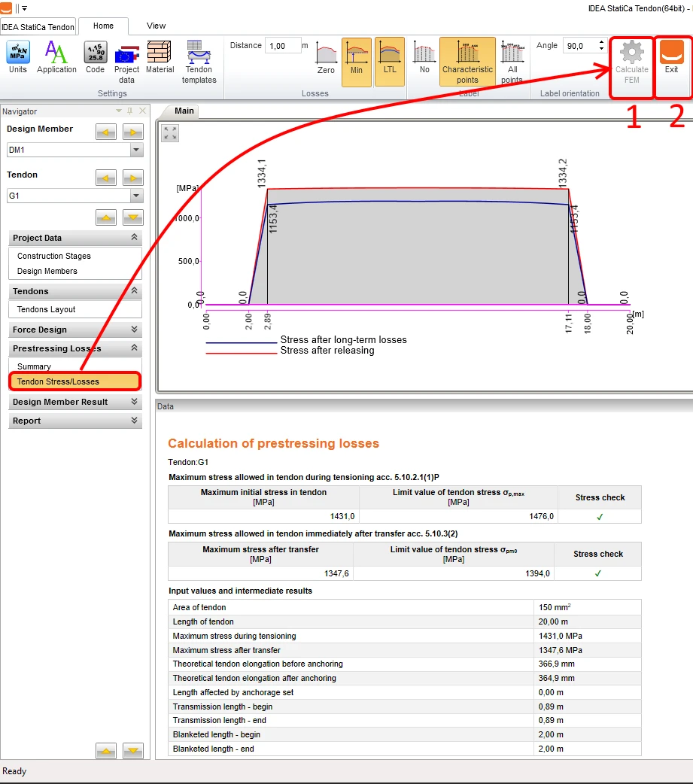Enable Zero losses display
Viewport: 693px width, 784px height.
click(326, 58)
